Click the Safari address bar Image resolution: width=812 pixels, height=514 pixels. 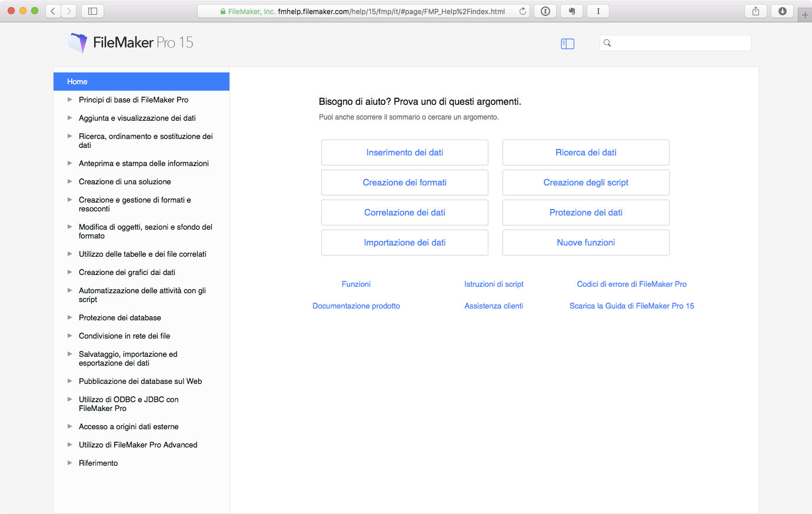(364, 11)
